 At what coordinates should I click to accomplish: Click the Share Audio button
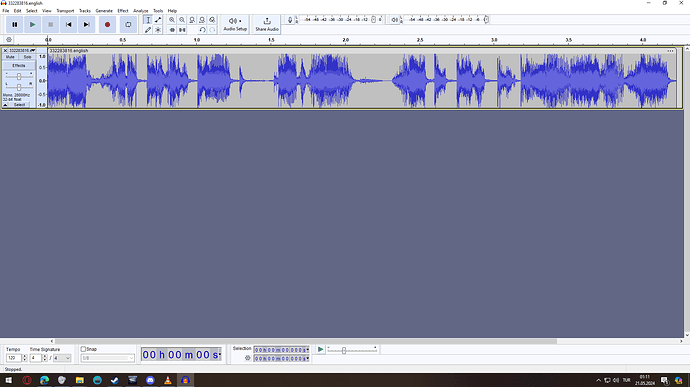click(267, 24)
